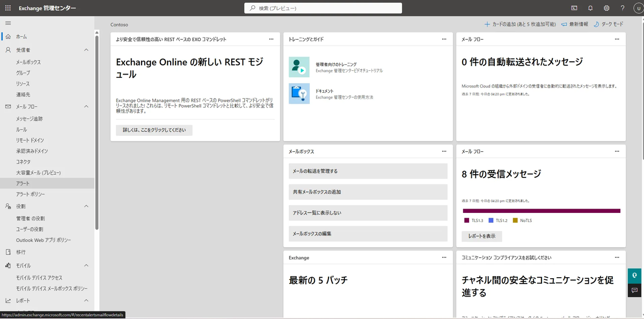This screenshot has height=319, width=644.
Task: Collapse the メール フロー section chevron
Action: coord(86,107)
